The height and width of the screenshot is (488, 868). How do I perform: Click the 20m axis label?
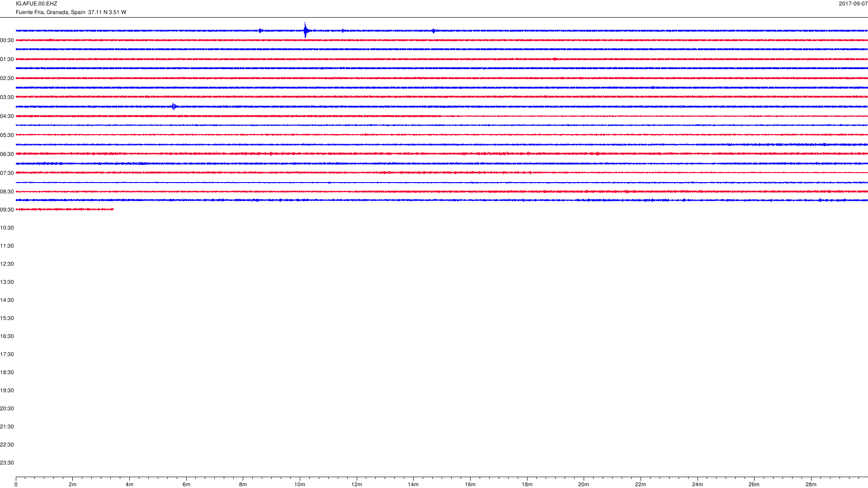(584, 484)
